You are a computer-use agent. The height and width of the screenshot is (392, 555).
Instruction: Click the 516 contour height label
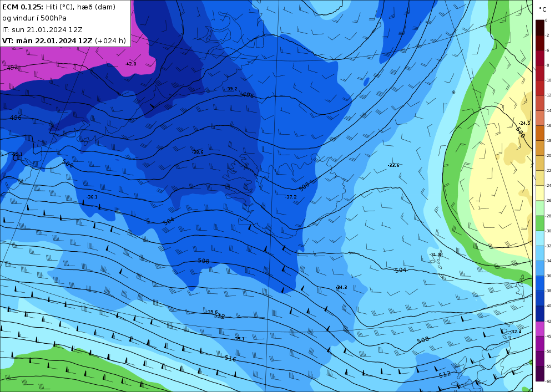coord(230,358)
